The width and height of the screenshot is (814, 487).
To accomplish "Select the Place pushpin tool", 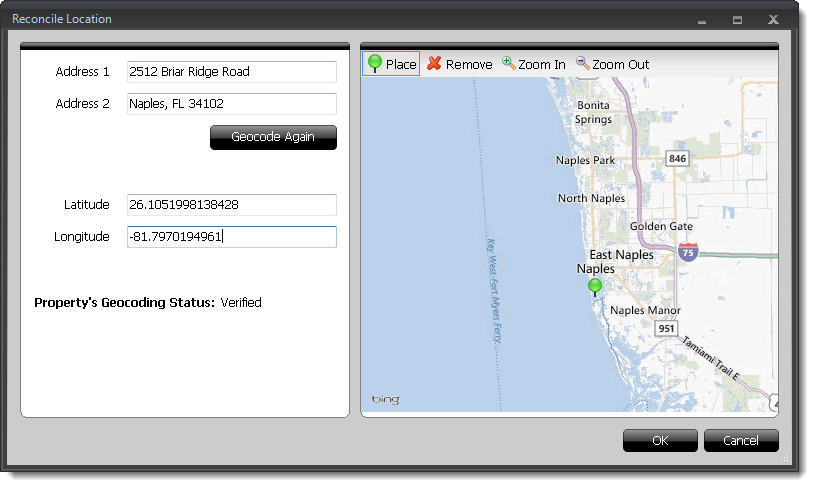I will [391, 64].
